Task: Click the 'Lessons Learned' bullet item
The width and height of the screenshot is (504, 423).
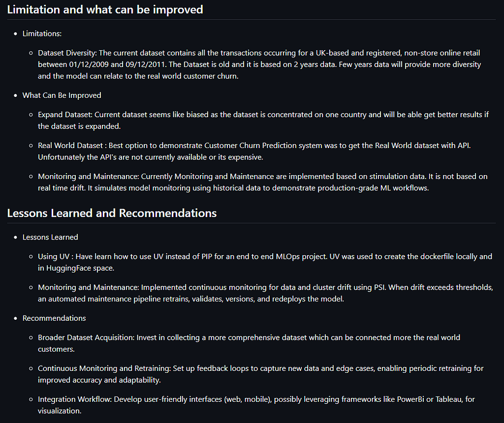Action: (x=50, y=238)
